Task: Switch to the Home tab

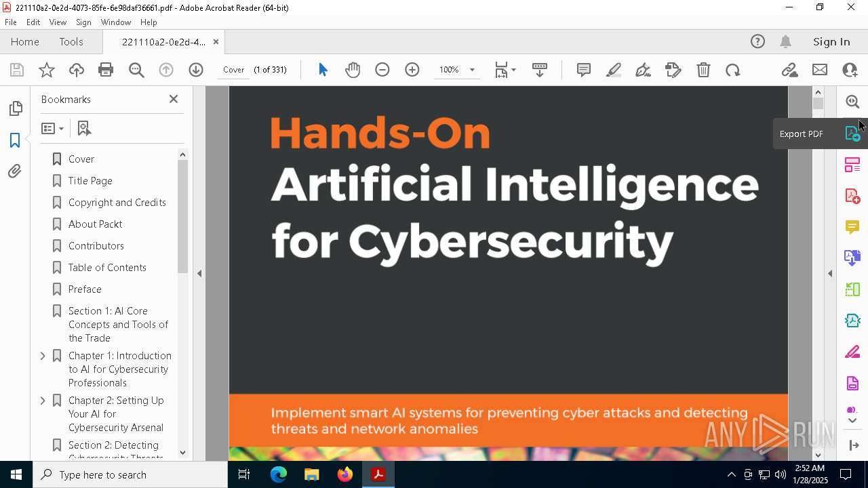Action: (25, 42)
